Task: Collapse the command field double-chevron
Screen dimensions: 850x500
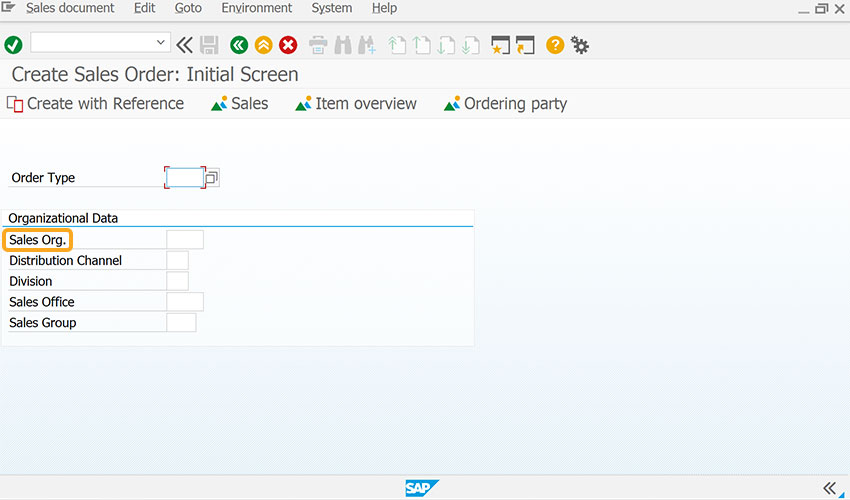Action: tap(184, 45)
